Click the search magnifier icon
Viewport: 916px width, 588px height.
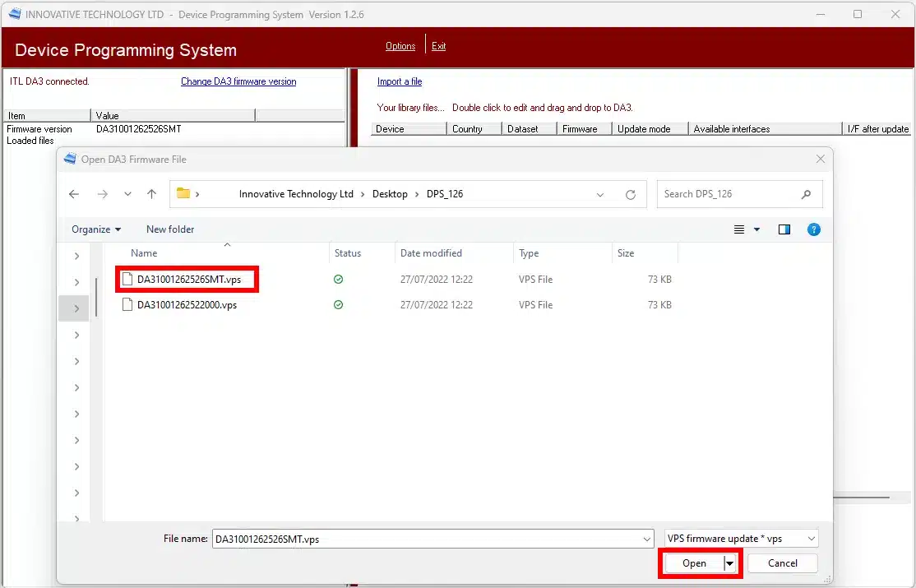[806, 194]
